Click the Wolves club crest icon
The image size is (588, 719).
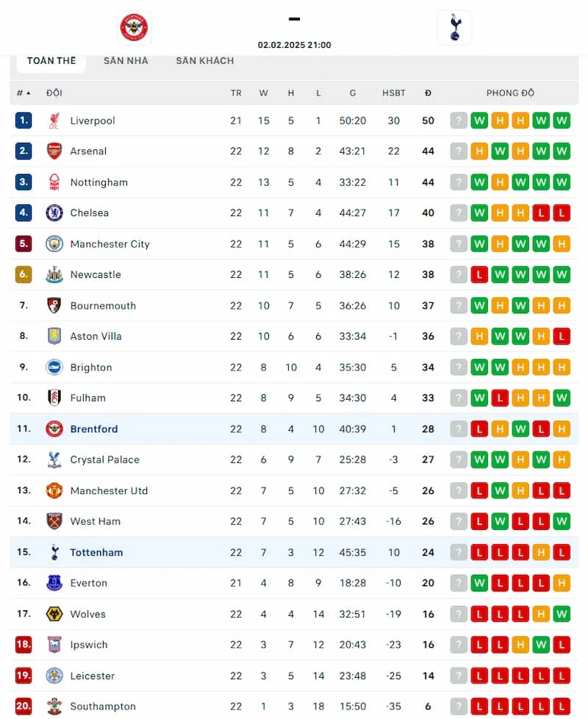(x=54, y=615)
